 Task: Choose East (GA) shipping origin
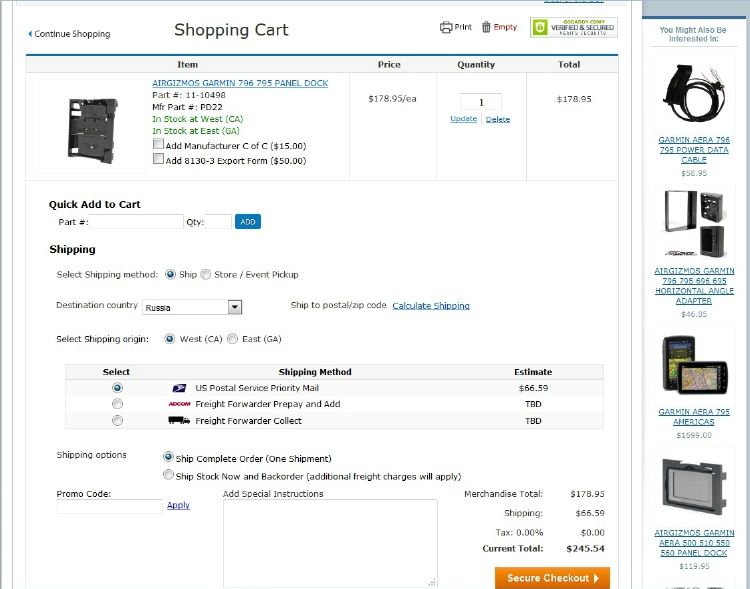232,339
